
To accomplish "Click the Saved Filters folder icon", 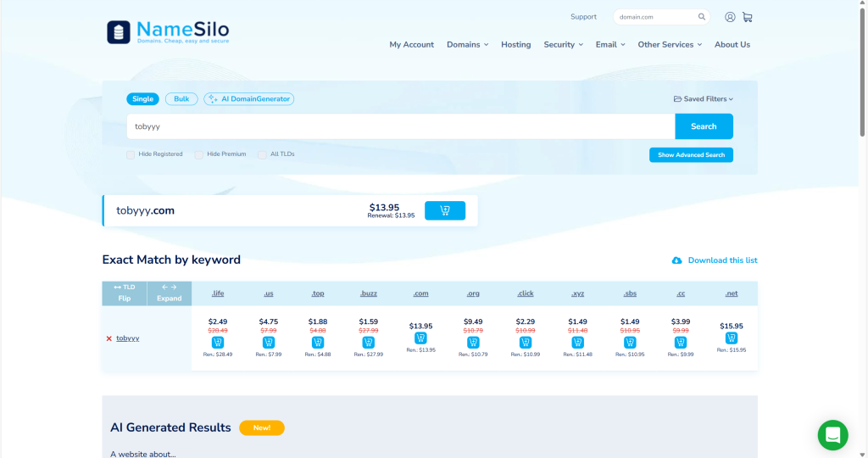I will pos(677,99).
